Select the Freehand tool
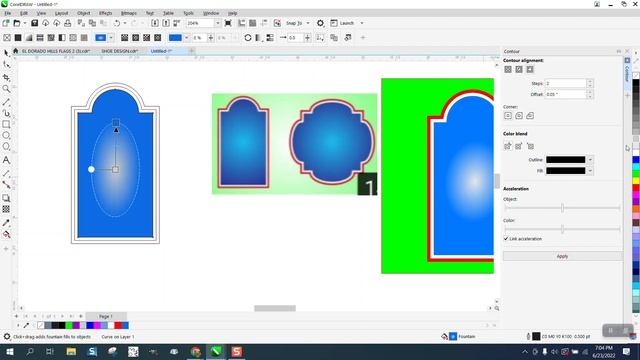This screenshot has height=360, width=640. click(x=6, y=102)
